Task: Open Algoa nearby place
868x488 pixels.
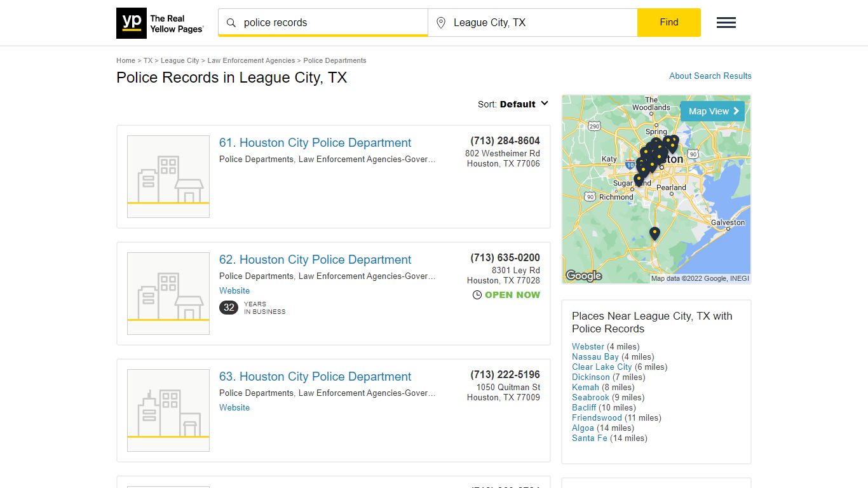Action: tap(583, 428)
